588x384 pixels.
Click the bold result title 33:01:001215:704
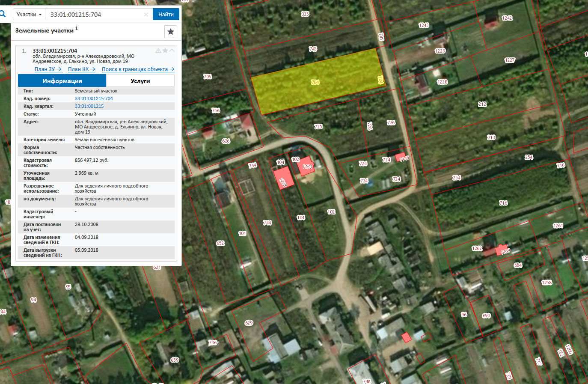click(55, 51)
